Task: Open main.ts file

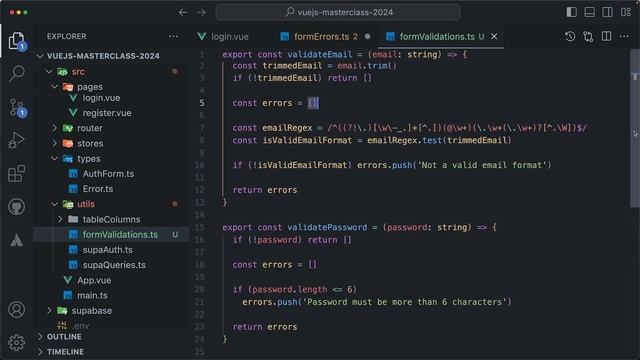Action: (x=92, y=296)
